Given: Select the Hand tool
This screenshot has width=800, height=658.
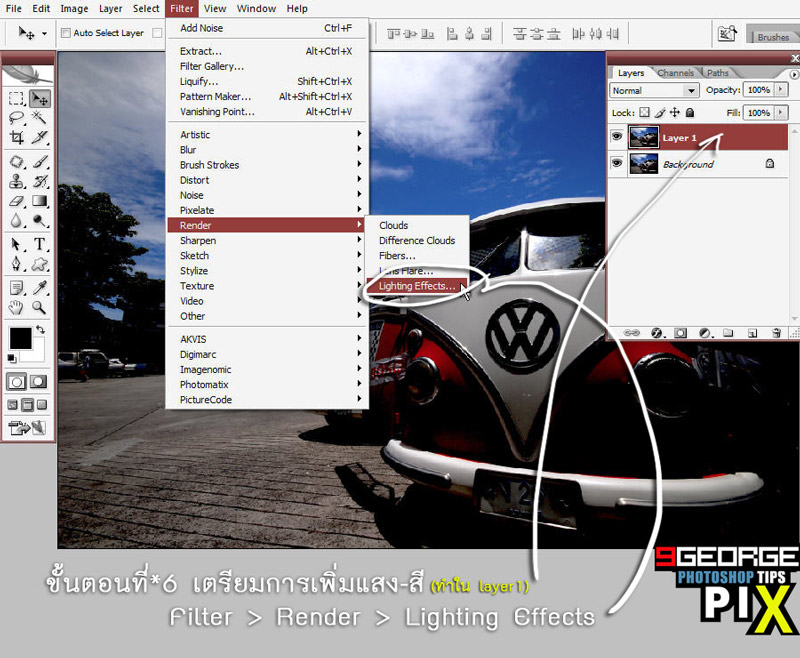Looking at the screenshot, I should click(x=16, y=308).
